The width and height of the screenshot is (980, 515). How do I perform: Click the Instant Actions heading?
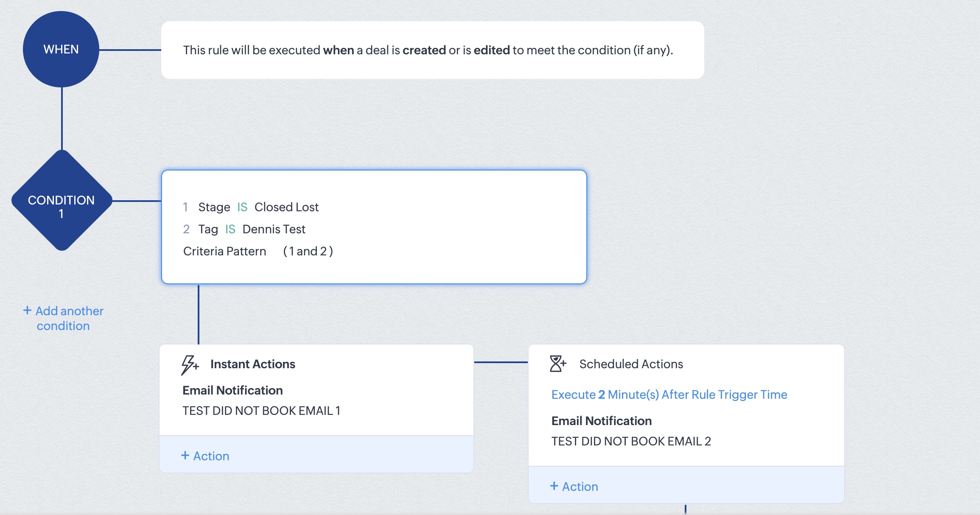252,364
